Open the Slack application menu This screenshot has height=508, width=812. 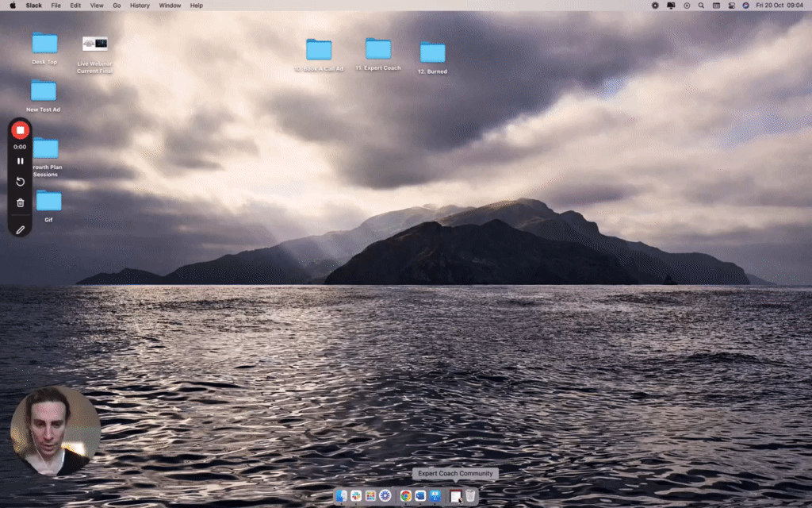pyautogui.click(x=33, y=6)
